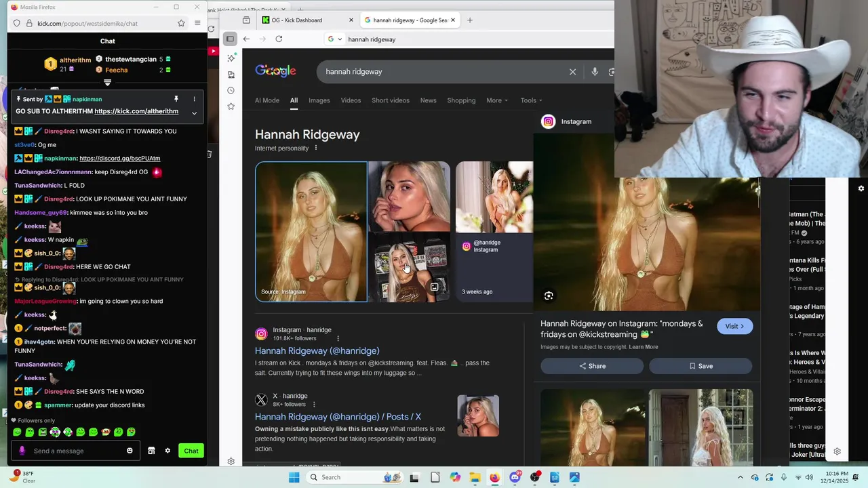Open options for X hanridge result
Screen dimensions: 868x488
pos(313,404)
